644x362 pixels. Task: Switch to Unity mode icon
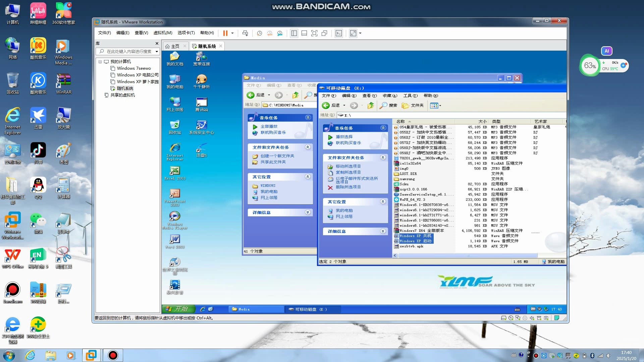[324, 33]
